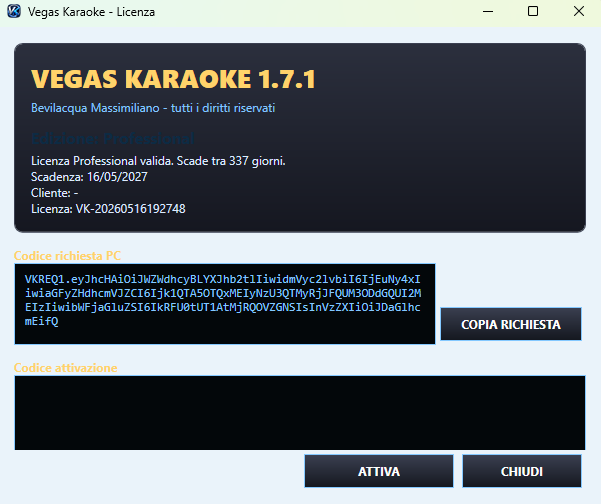Click the 'Codice richiesta PC' label
This screenshot has width=601, height=504.
point(67,256)
